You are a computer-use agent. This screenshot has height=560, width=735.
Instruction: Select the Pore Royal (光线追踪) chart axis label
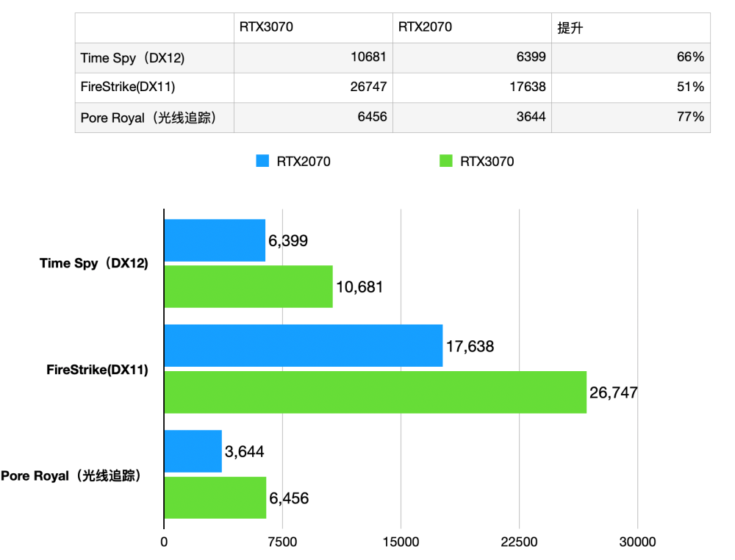coord(71,475)
